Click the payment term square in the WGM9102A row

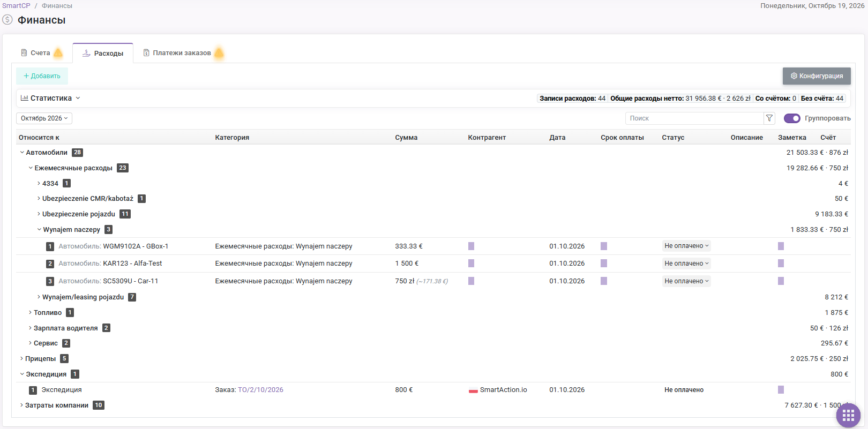(x=604, y=246)
